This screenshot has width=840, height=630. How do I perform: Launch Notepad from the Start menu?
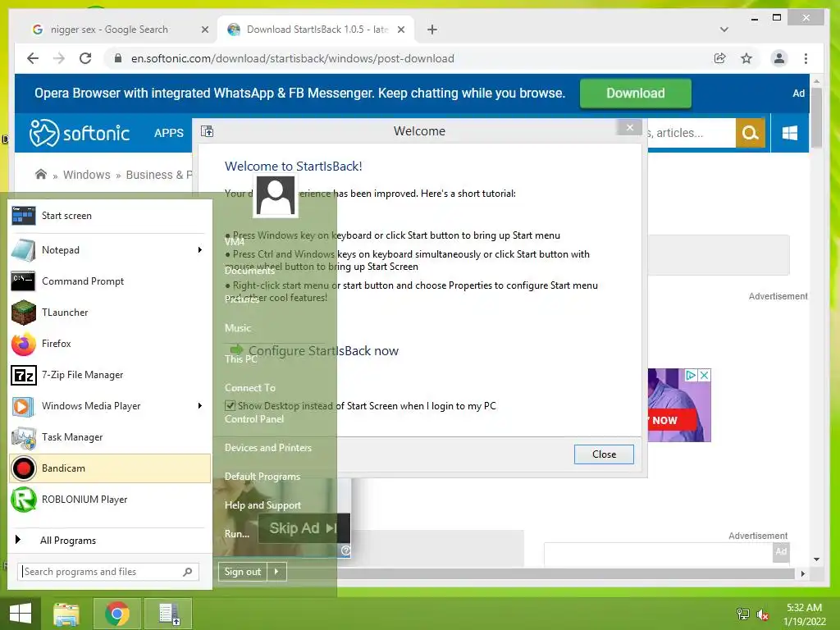point(110,250)
